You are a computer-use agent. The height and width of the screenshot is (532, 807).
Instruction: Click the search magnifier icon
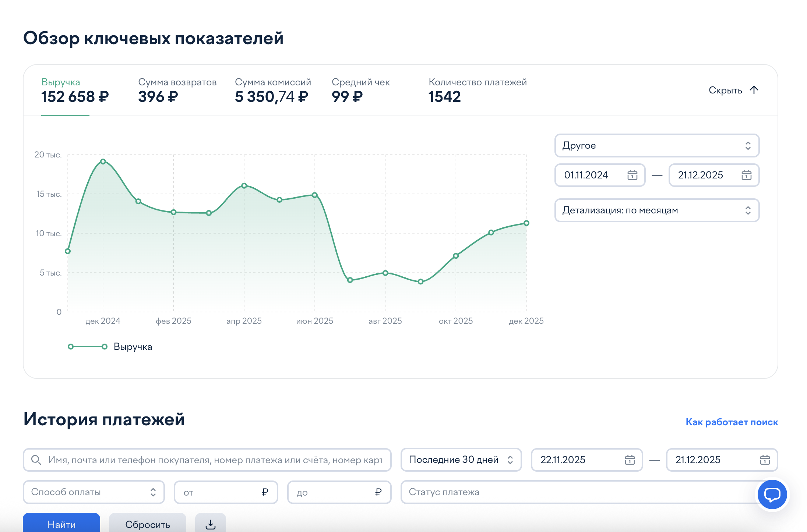pos(36,460)
